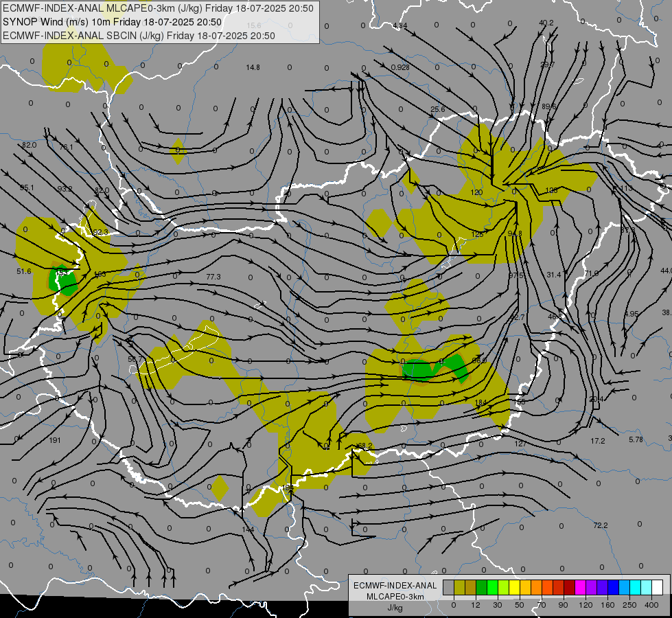Click the white legend swatch above 400
The image size is (672, 618).
click(657, 588)
